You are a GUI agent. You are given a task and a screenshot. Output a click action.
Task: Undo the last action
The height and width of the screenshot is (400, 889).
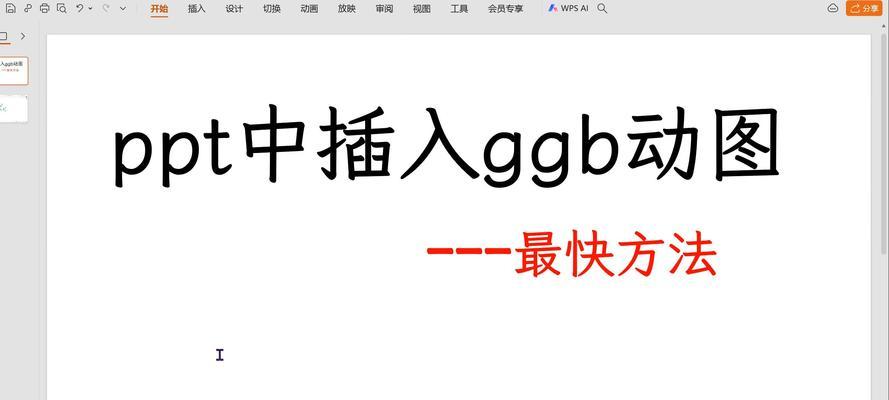point(80,8)
